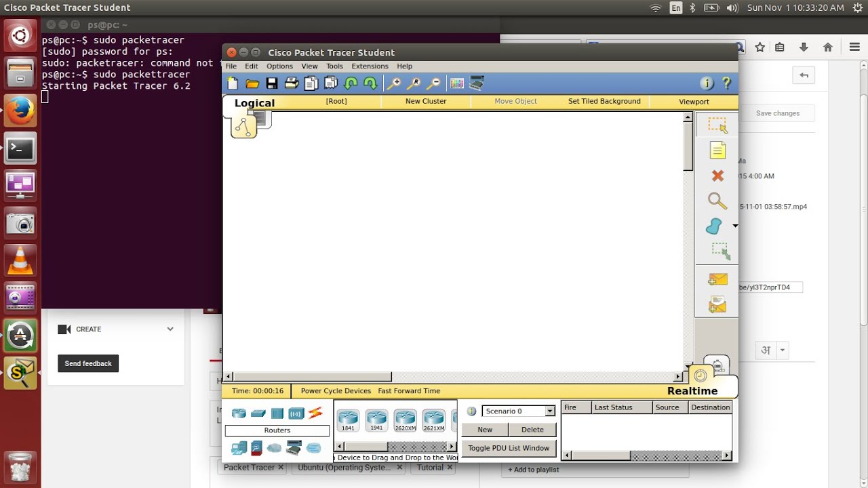Click Power Cycle Devices
The image size is (868, 488).
coord(336,391)
